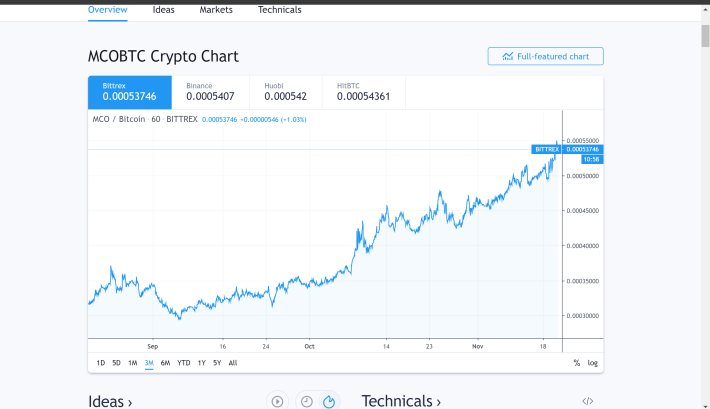Toggle log scale on chart
Screen dimensions: 710x409
593,363
